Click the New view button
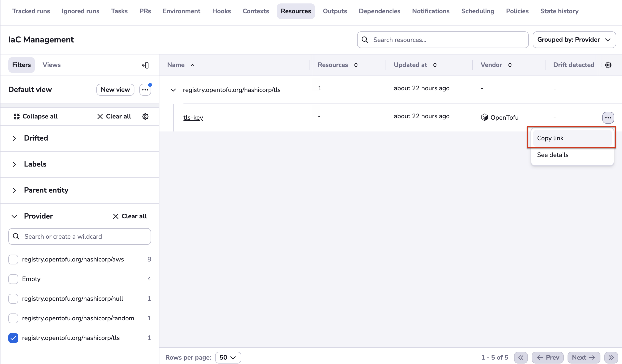 coord(115,90)
